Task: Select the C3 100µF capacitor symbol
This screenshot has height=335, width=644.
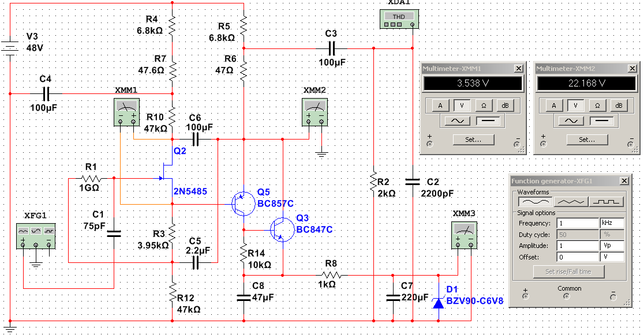Action: click(x=332, y=49)
